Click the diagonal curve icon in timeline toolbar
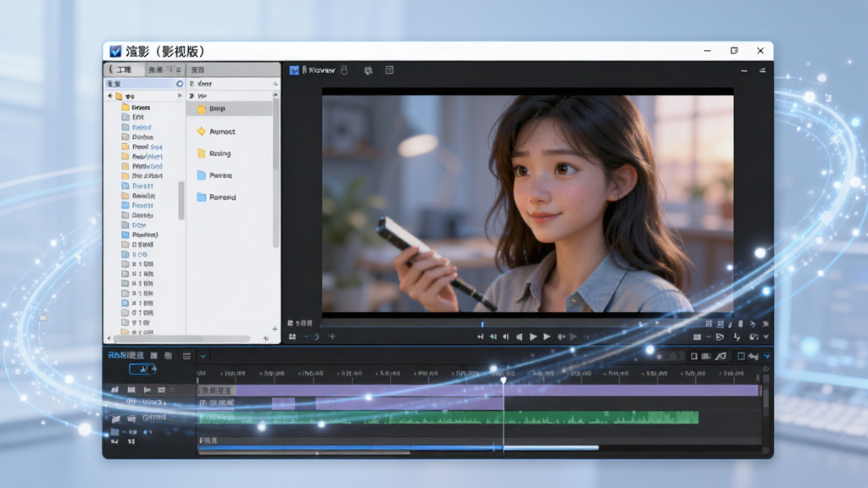The image size is (868, 488). 721,357
